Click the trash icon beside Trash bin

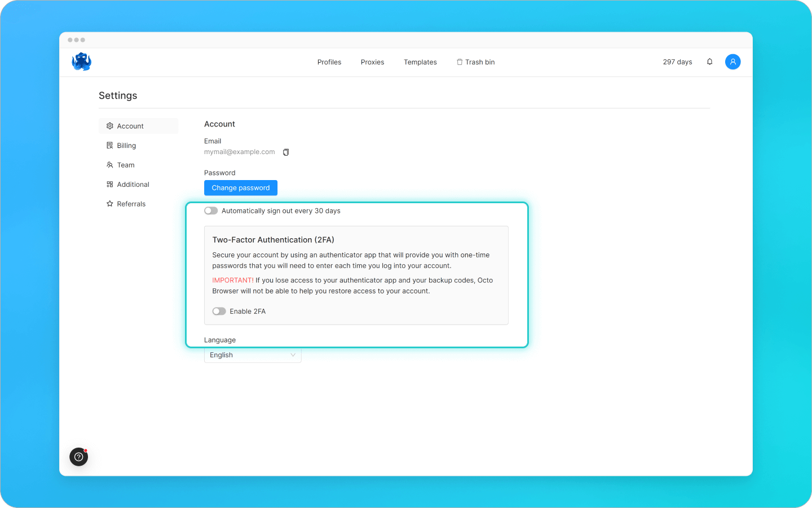click(x=459, y=62)
